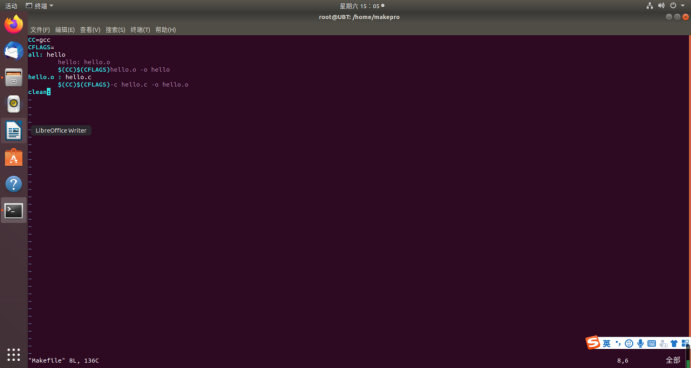Click the '-c hello.c -o hello.o' line
This screenshot has width=691, height=368.
tap(123, 85)
